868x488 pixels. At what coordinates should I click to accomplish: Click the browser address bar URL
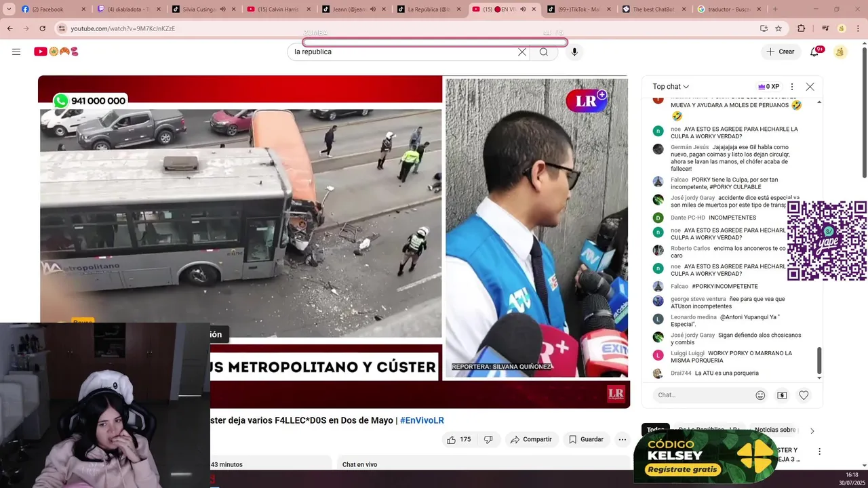point(123,28)
